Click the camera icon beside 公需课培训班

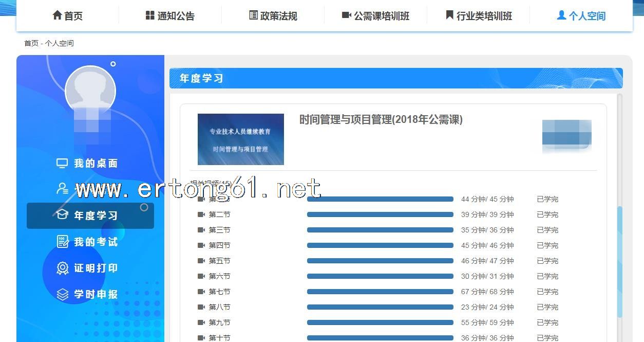(x=346, y=15)
